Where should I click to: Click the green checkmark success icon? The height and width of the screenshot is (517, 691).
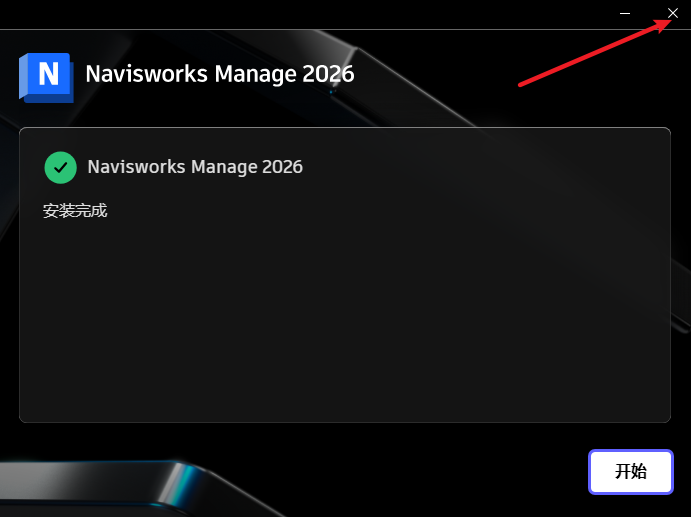(60, 167)
